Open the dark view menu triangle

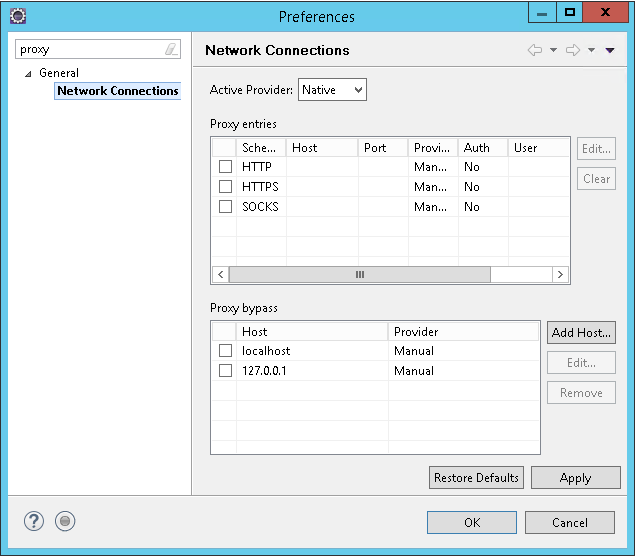610,50
